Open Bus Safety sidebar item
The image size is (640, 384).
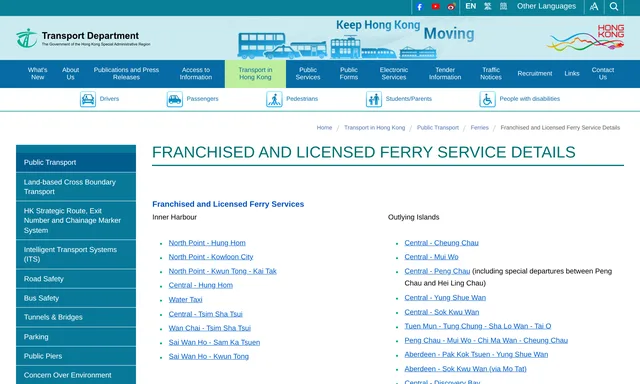coord(76,298)
